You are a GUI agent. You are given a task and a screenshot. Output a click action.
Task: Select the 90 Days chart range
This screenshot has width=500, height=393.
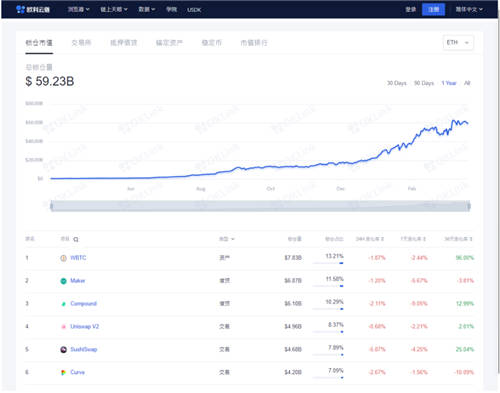(x=424, y=83)
